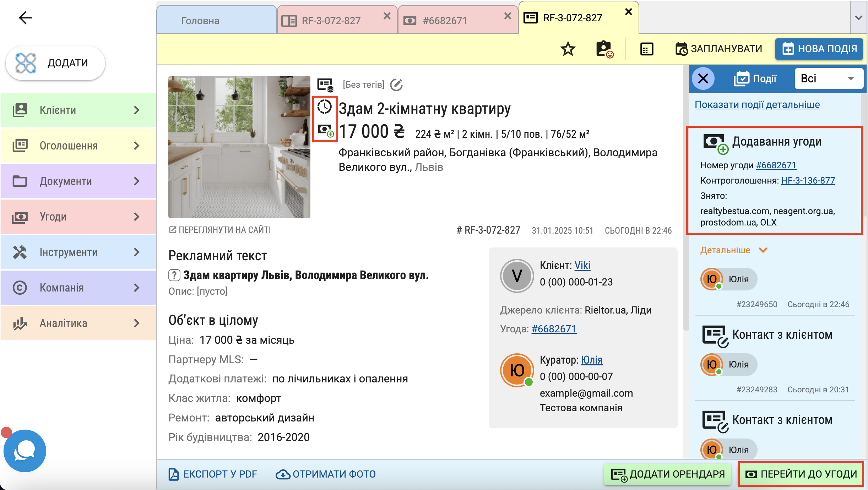The width and height of the screenshot is (868, 490).
Task: Open client Viki profile link
Action: (582, 265)
